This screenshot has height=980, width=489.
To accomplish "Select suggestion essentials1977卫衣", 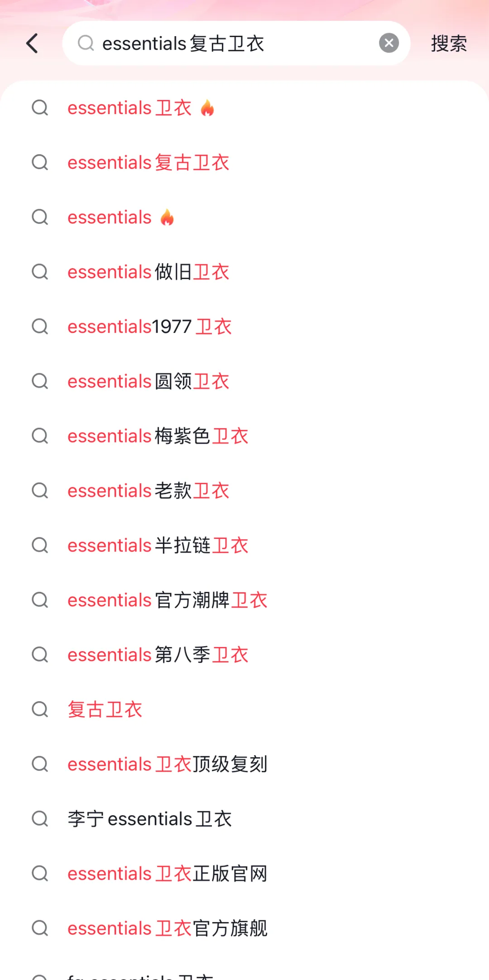I will [x=244, y=327].
